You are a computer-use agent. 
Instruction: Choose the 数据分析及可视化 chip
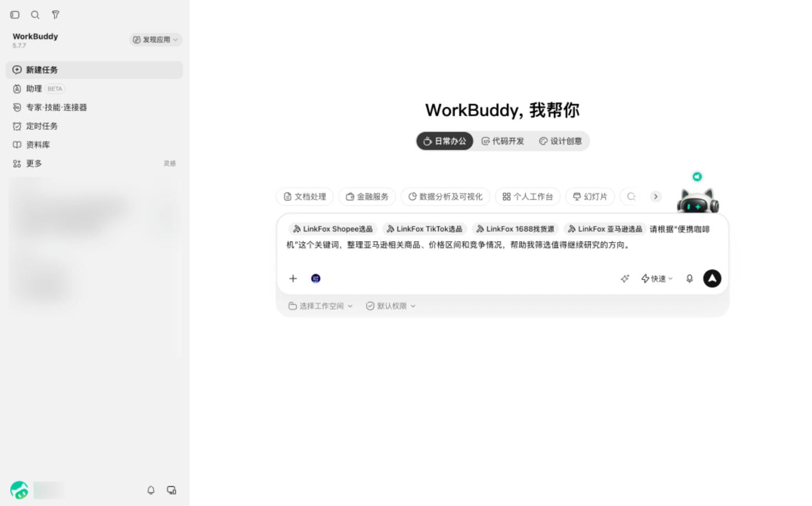(445, 196)
